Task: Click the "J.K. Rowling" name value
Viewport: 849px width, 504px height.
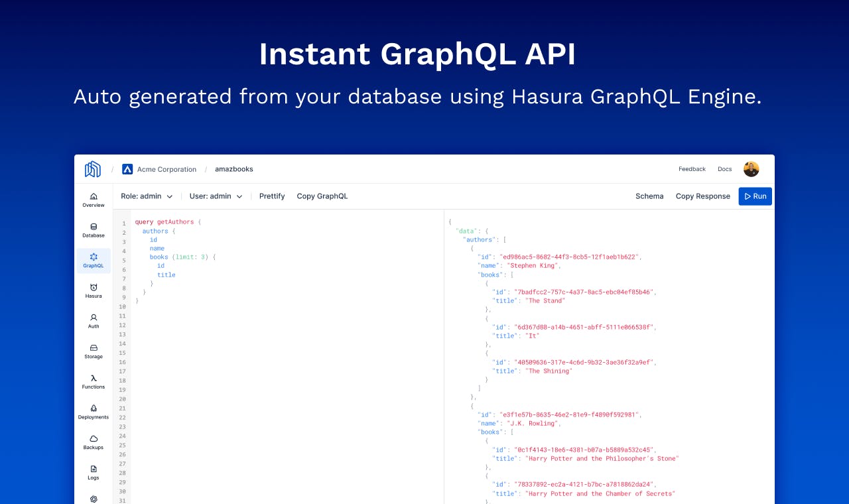Action: 533,423
